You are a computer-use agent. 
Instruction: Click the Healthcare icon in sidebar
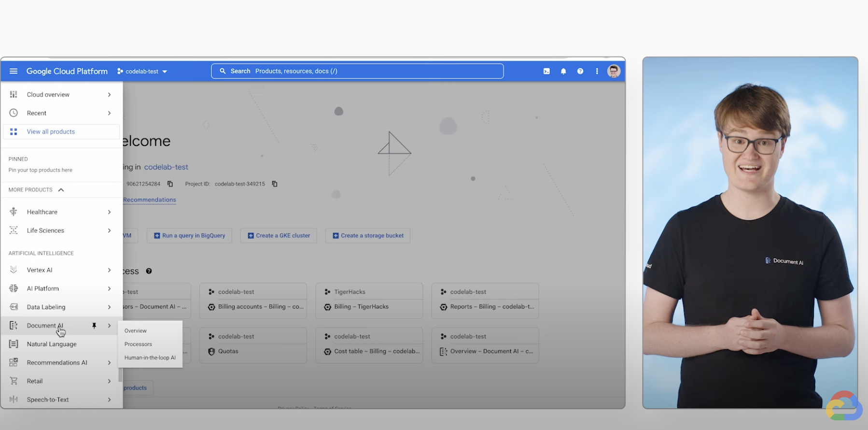pos(14,212)
